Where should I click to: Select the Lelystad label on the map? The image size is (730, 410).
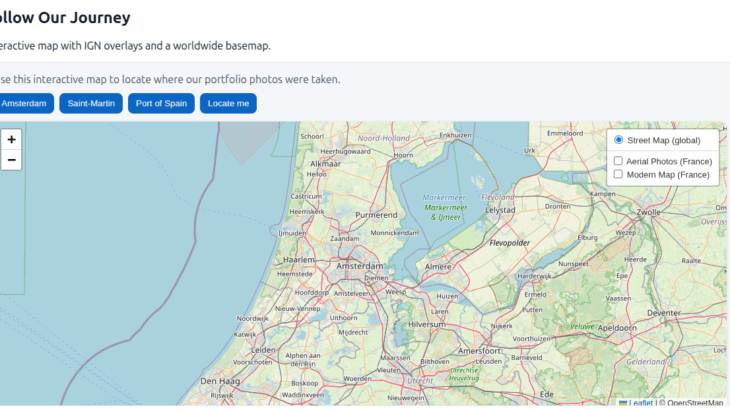(x=499, y=211)
